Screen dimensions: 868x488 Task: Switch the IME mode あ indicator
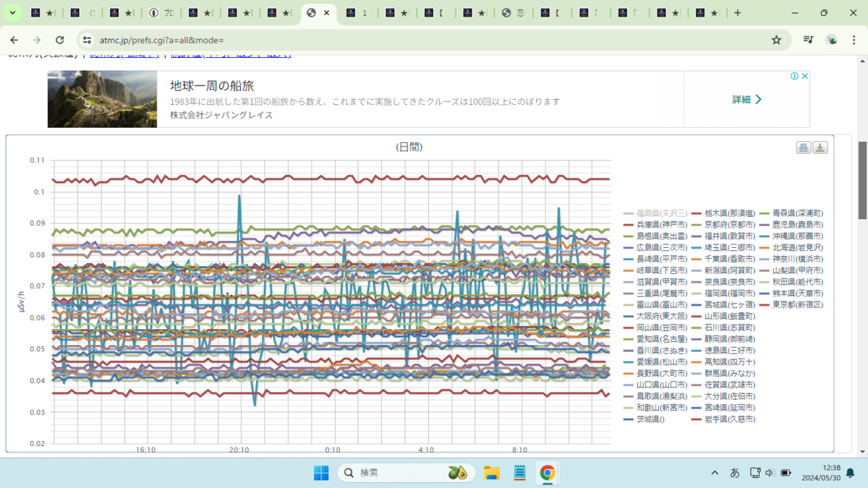(734, 473)
